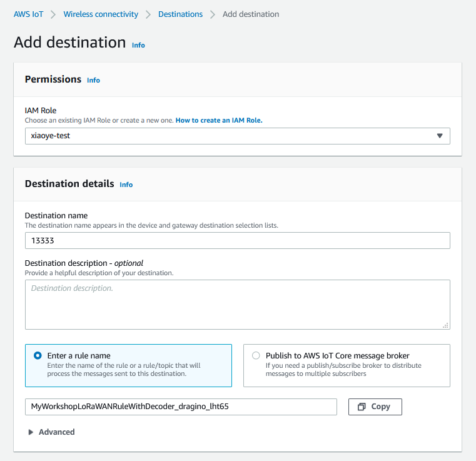Click the Destination name label
Image resolution: width=476 pixels, height=461 pixels.
click(56, 215)
